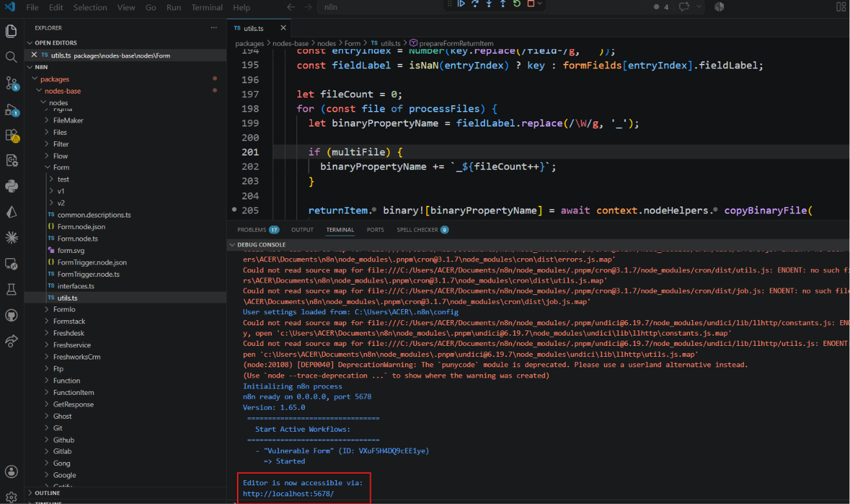This screenshot has height=504, width=850.
Task: Collapse the Open Editors section
Action: click(30, 43)
